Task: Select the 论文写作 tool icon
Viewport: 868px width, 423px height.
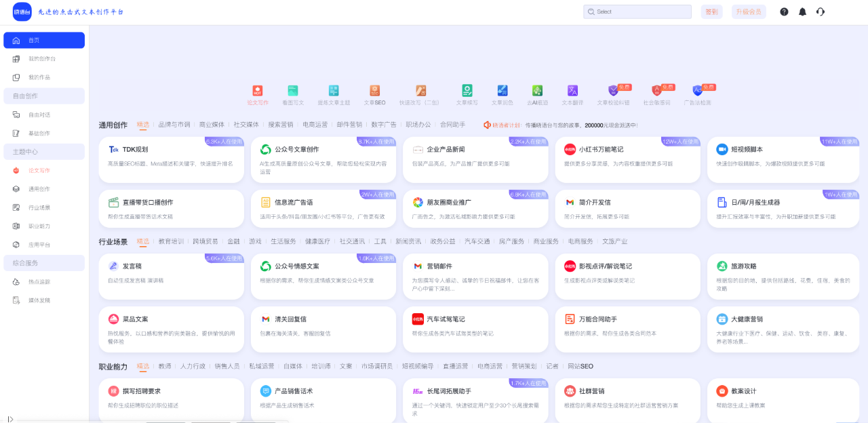Action: click(258, 92)
